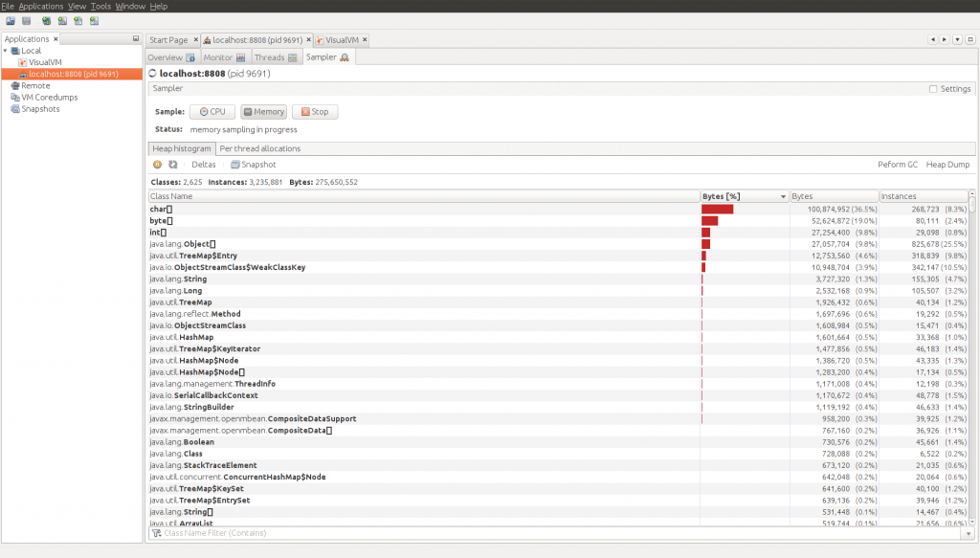Click the refresh results icon beside pause

pos(173,165)
